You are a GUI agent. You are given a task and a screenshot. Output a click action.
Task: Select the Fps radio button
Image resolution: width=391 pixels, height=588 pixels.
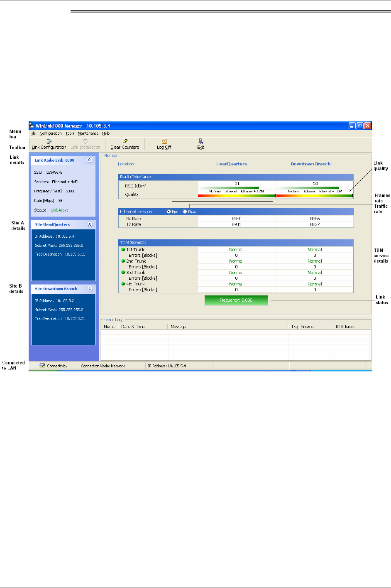tap(169, 212)
